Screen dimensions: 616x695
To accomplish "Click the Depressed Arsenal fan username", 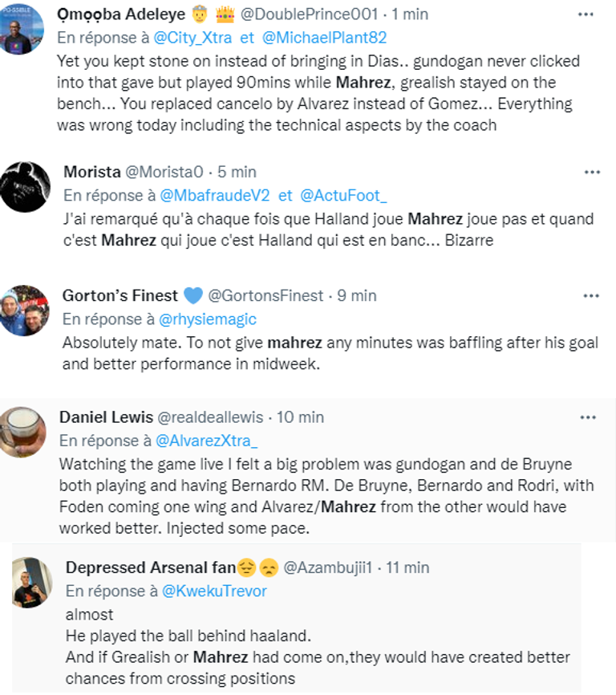I will (x=151, y=567).
